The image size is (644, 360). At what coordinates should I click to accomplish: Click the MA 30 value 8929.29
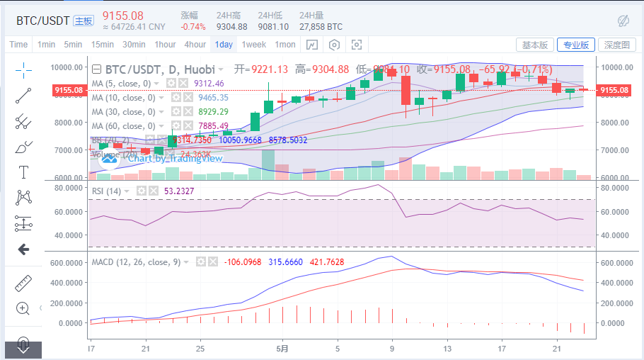tap(213, 111)
